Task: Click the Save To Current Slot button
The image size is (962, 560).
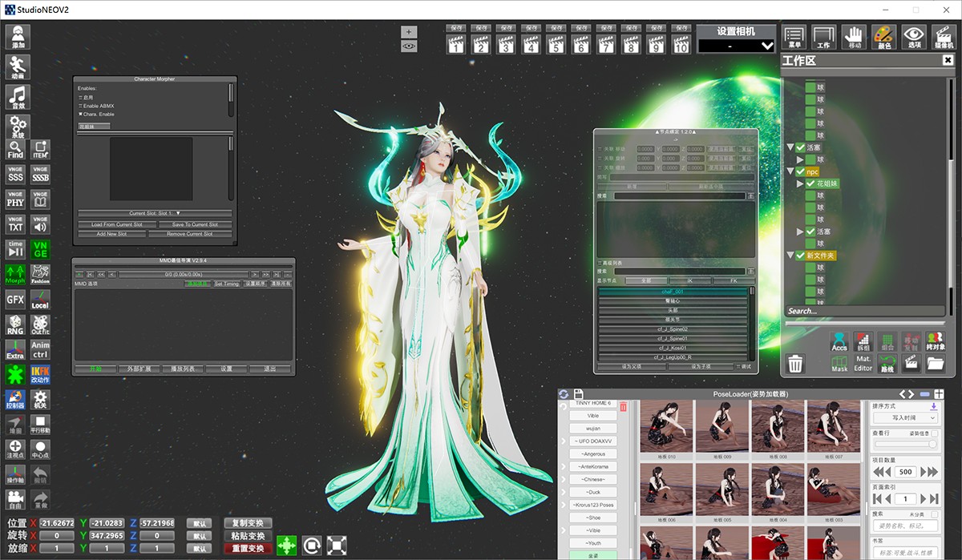Action: (x=195, y=224)
